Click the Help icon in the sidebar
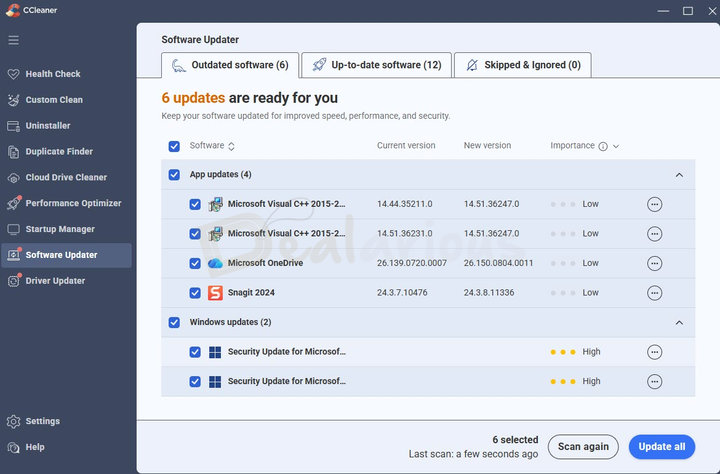720x474 pixels. click(13, 447)
